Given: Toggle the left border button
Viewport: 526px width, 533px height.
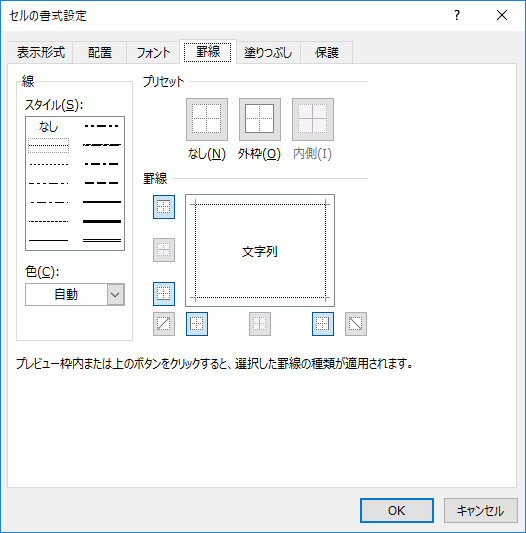Looking at the screenshot, I should tap(197, 324).
